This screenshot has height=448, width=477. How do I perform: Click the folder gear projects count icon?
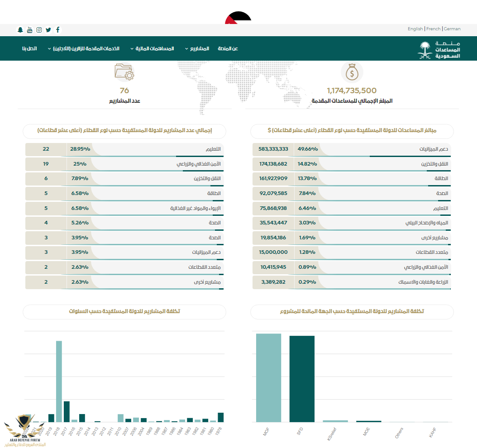[x=124, y=72]
